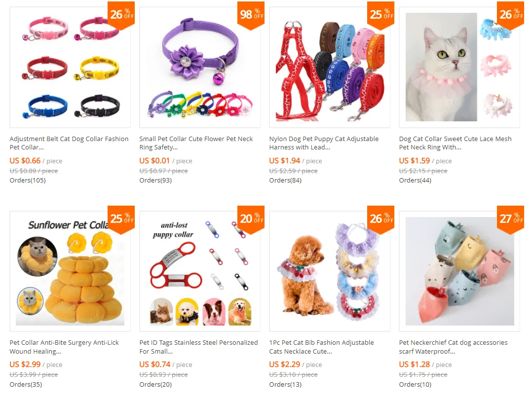532x401 pixels.
Task: Click the 25% OFF badge on nylon harness
Action: coord(380,15)
